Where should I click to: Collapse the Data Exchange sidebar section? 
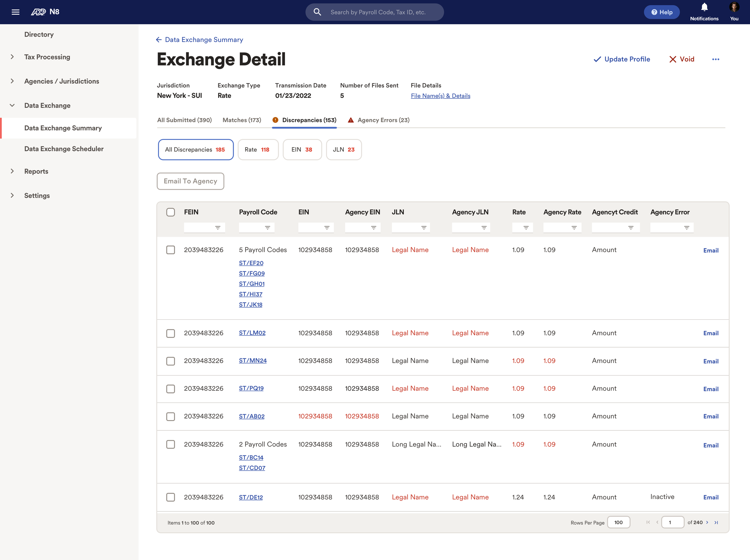coord(12,105)
